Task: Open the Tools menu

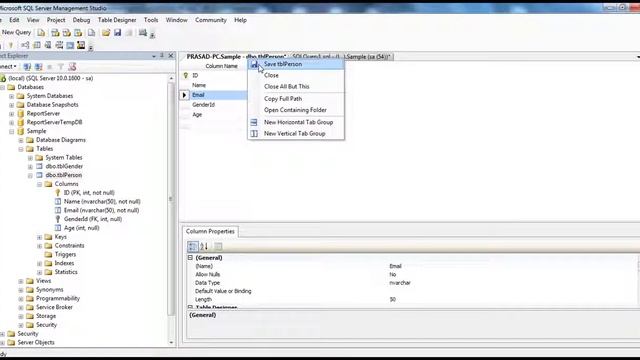Action: pyautogui.click(x=151, y=20)
